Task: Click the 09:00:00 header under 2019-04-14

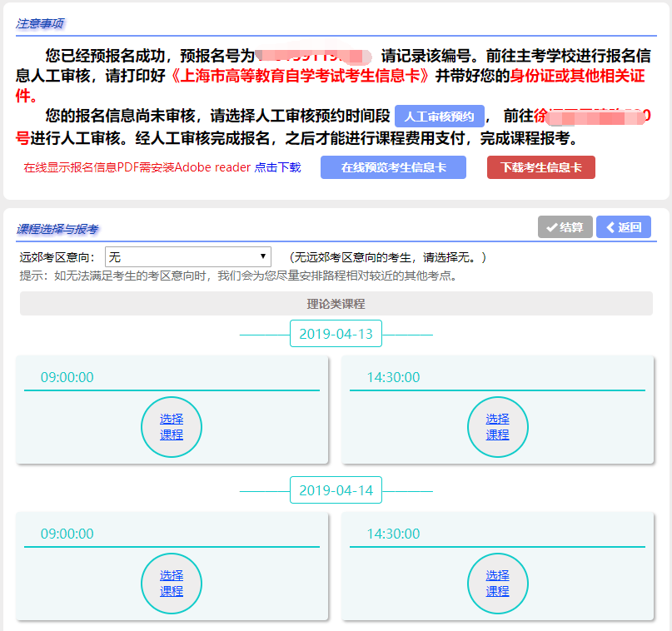Action: pyautogui.click(x=67, y=534)
